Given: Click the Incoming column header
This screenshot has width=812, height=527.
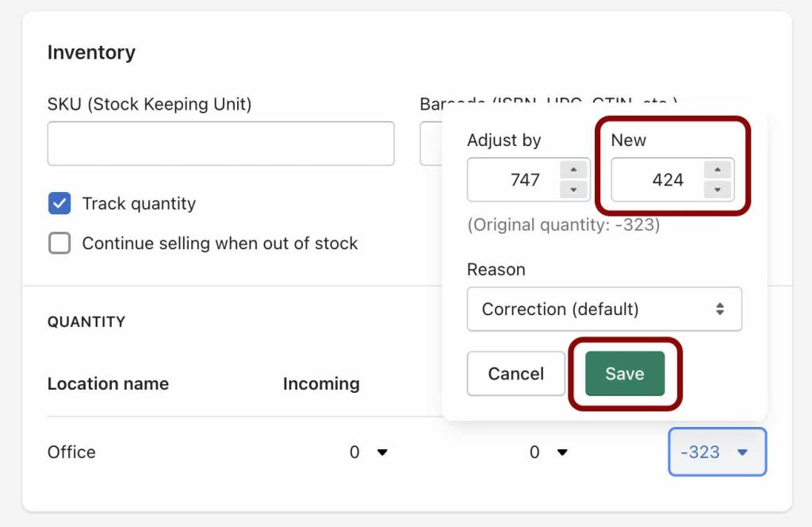Looking at the screenshot, I should 321,383.
